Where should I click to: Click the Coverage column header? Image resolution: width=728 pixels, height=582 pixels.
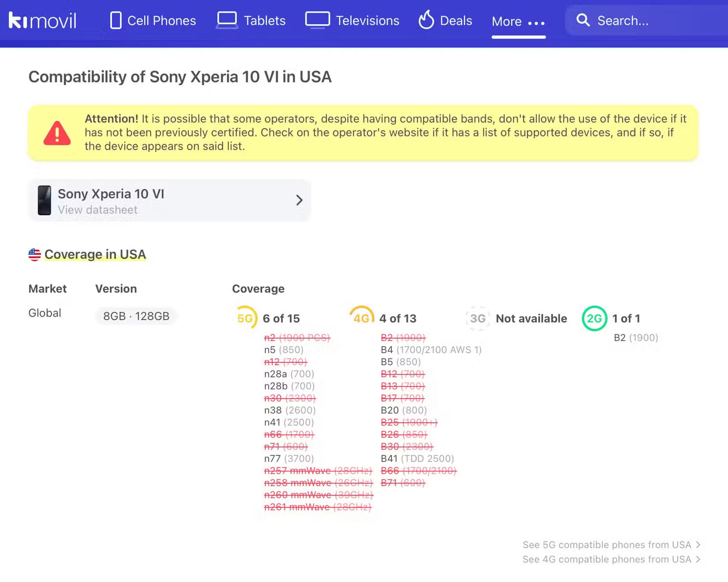tap(258, 289)
